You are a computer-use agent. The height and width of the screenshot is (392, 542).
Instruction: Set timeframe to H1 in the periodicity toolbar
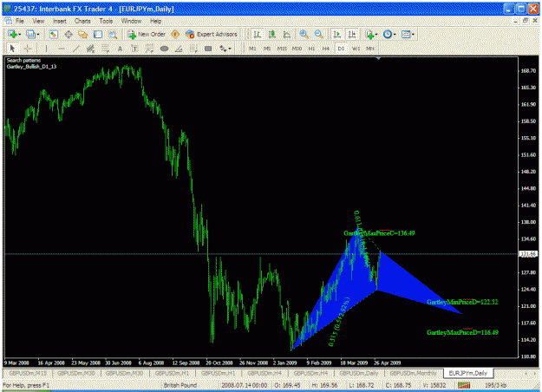pos(311,49)
